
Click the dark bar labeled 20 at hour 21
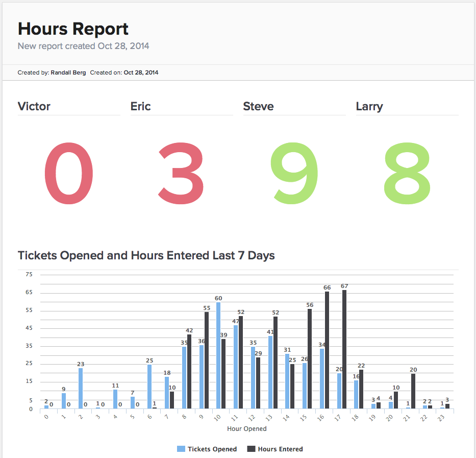(x=413, y=391)
